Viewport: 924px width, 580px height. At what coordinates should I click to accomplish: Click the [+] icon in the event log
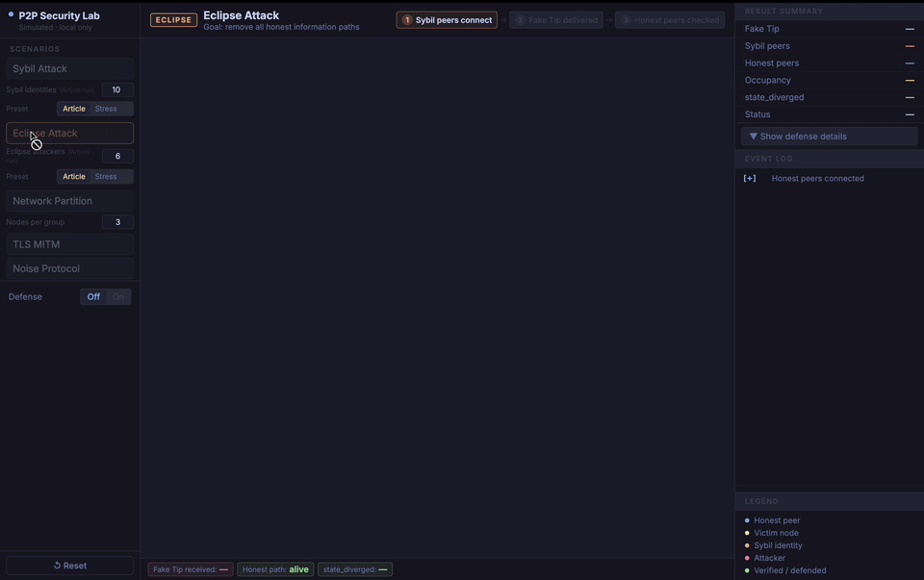click(x=750, y=178)
